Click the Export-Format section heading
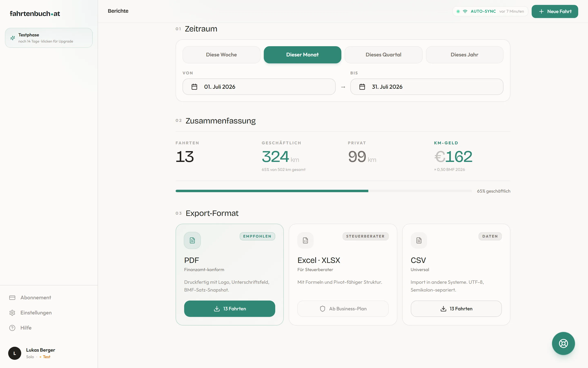588x368 pixels. [212, 213]
